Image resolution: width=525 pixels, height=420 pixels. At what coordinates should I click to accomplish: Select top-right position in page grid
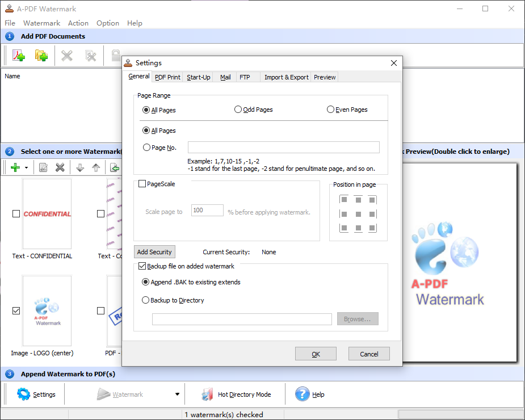pyautogui.click(x=372, y=200)
